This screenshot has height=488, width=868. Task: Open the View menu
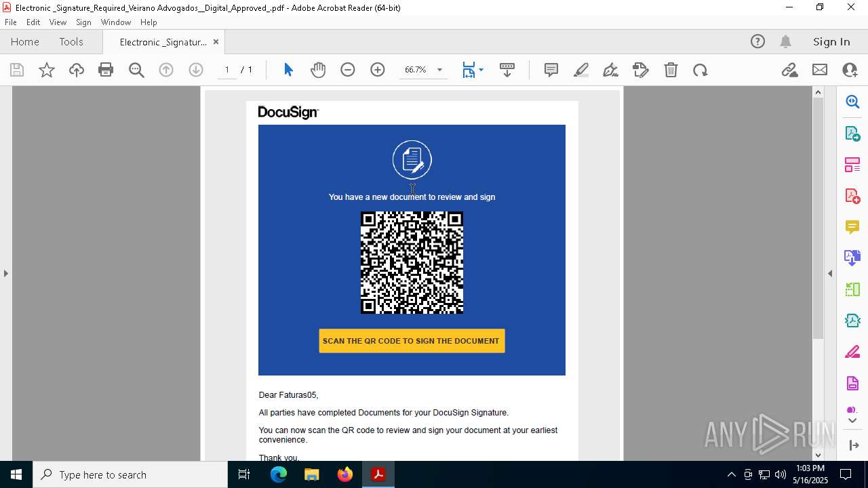[58, 22]
